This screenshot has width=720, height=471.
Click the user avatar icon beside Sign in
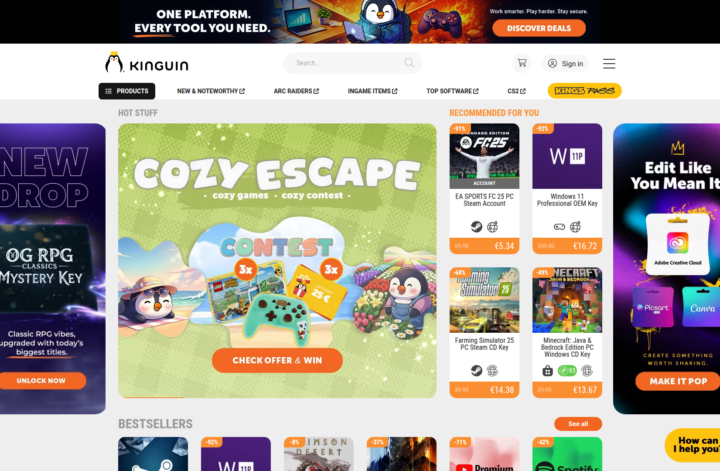(552, 63)
